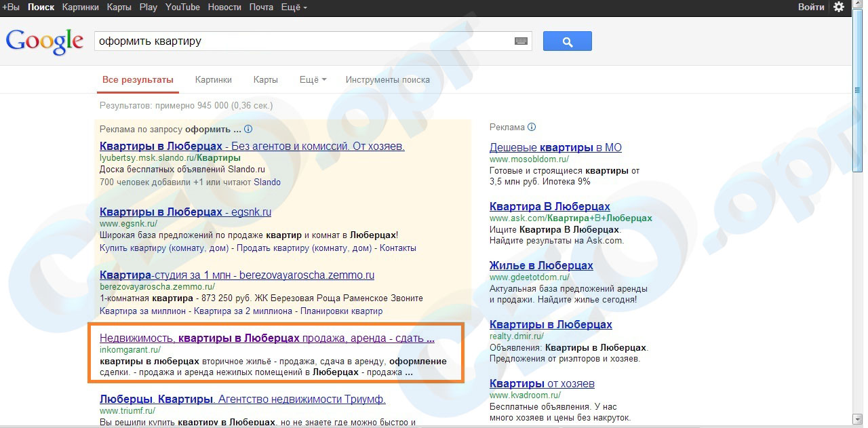Click Войти to sign in

click(x=811, y=7)
